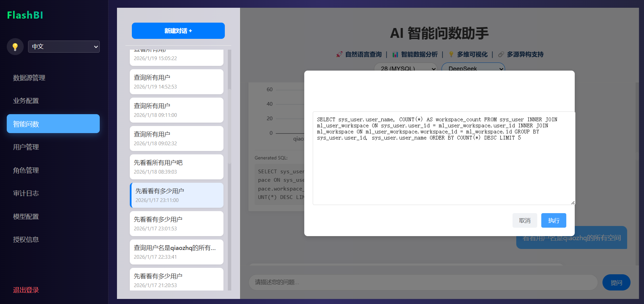Screen dimensions: 644x304
Task: Expand the 28 (MYSQL) datasource dropdown
Action: [405, 68]
